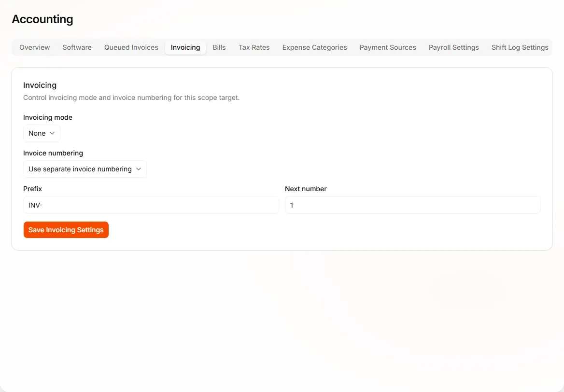Open the Shift Log Settings tab
This screenshot has width=564, height=392.
(520, 47)
